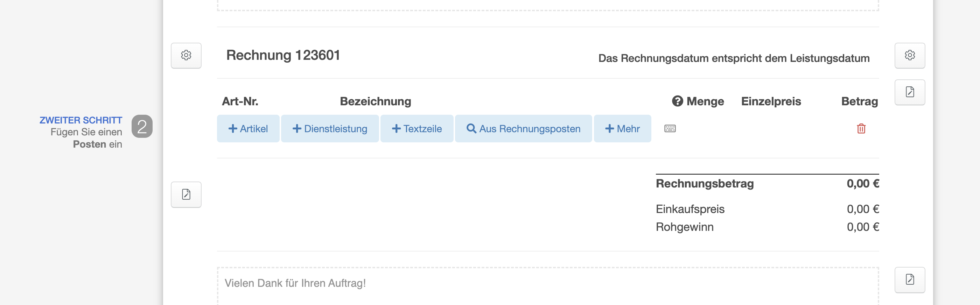Screen dimensions: 980x305
Task: Expand the Mehr options menu
Action: click(x=622, y=129)
